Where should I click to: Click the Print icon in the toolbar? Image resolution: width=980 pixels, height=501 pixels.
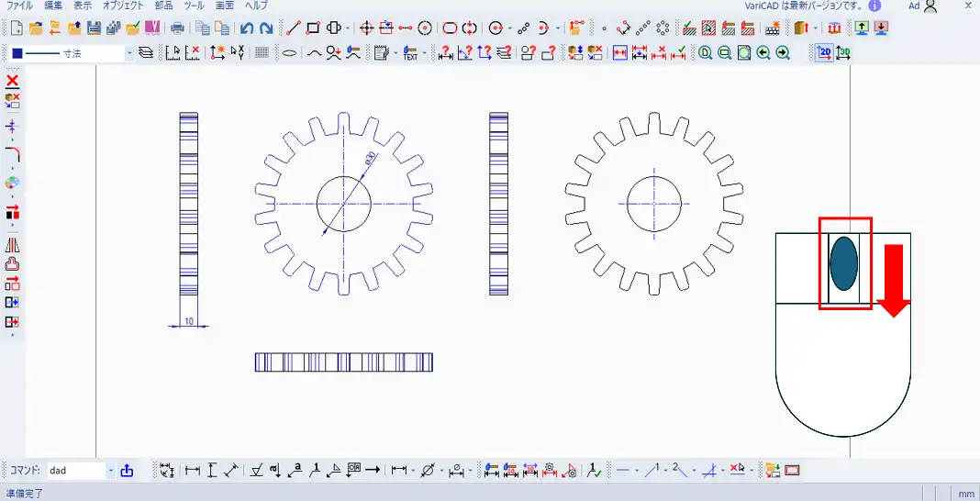pyautogui.click(x=178, y=28)
